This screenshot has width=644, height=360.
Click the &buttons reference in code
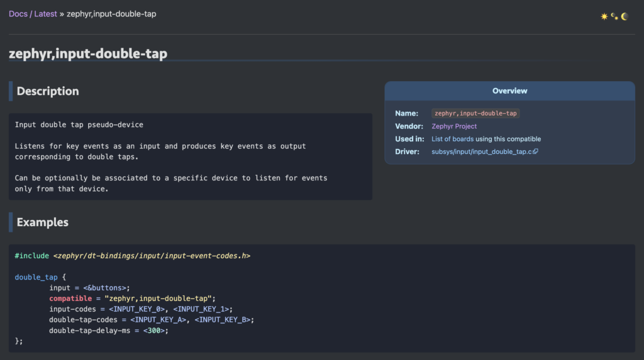click(106, 288)
